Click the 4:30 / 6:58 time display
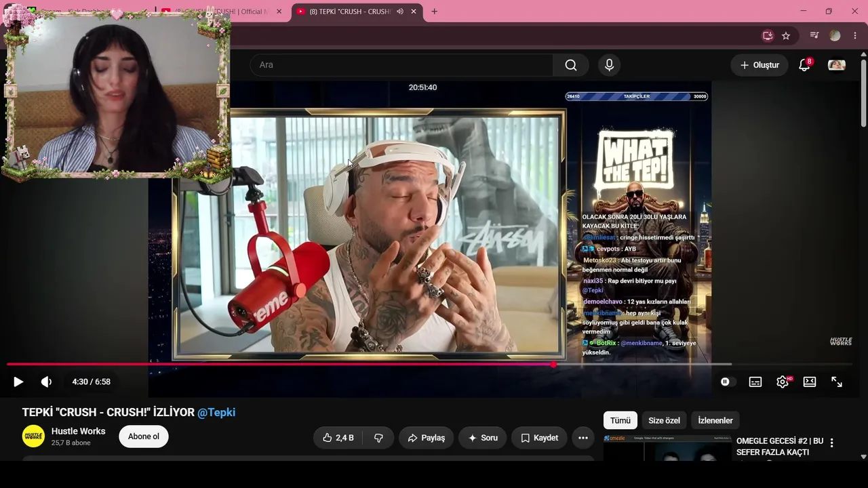868x488 pixels. point(92,382)
